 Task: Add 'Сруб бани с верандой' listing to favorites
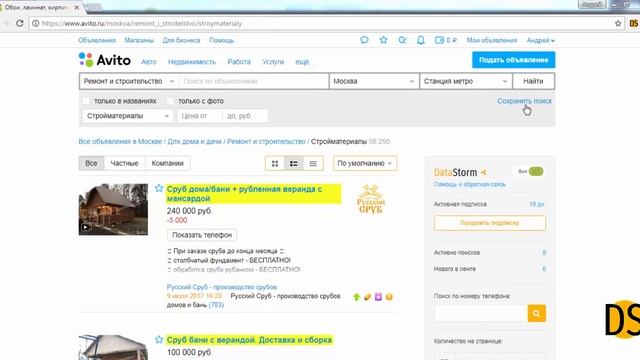tap(159, 339)
